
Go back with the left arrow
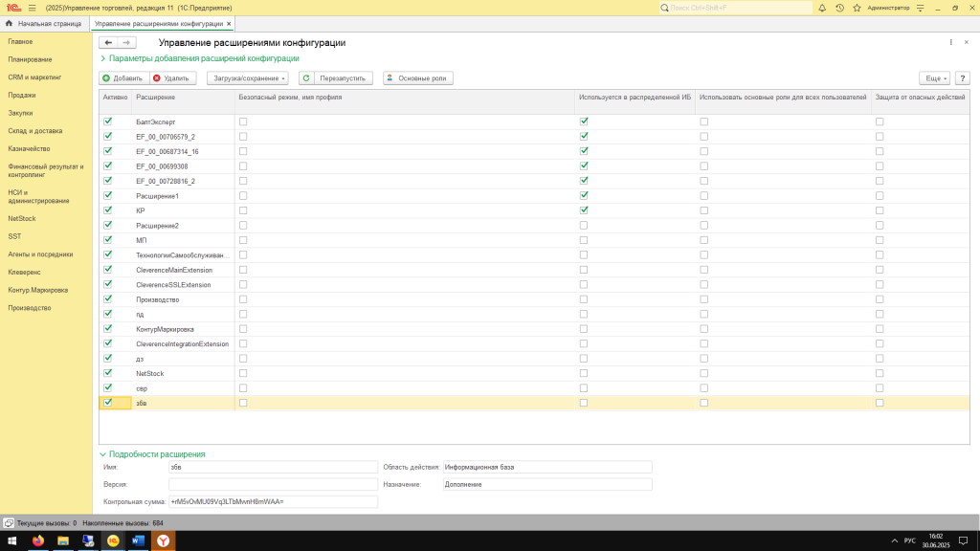point(108,42)
